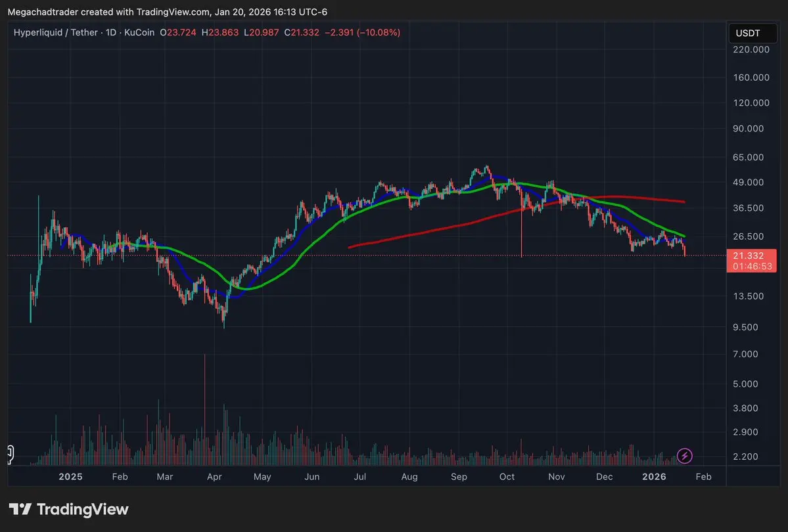
Task: Click the 7.000 price axis label
Action: [745, 354]
